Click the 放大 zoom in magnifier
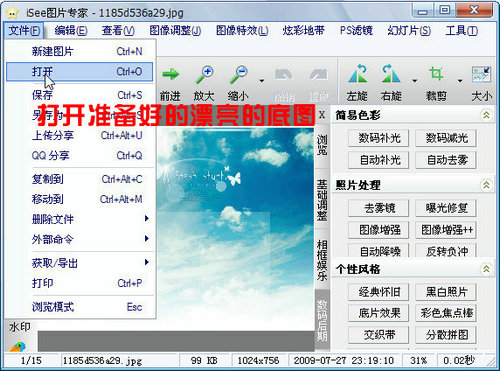 (204, 74)
